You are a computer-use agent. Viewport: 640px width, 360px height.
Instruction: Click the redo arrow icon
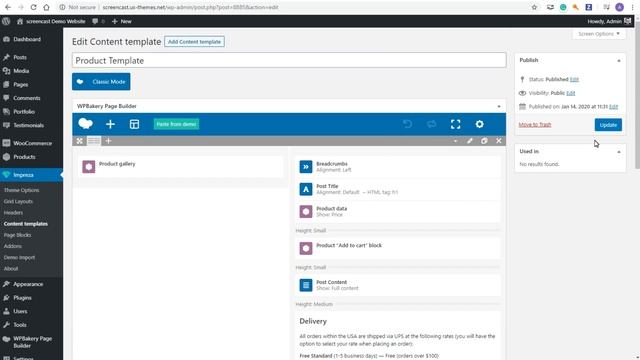click(431, 124)
